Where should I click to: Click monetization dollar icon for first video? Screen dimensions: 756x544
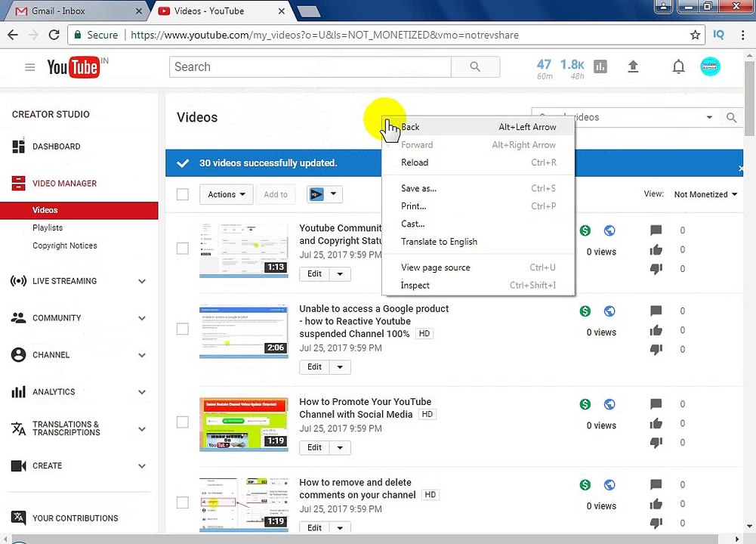585,230
